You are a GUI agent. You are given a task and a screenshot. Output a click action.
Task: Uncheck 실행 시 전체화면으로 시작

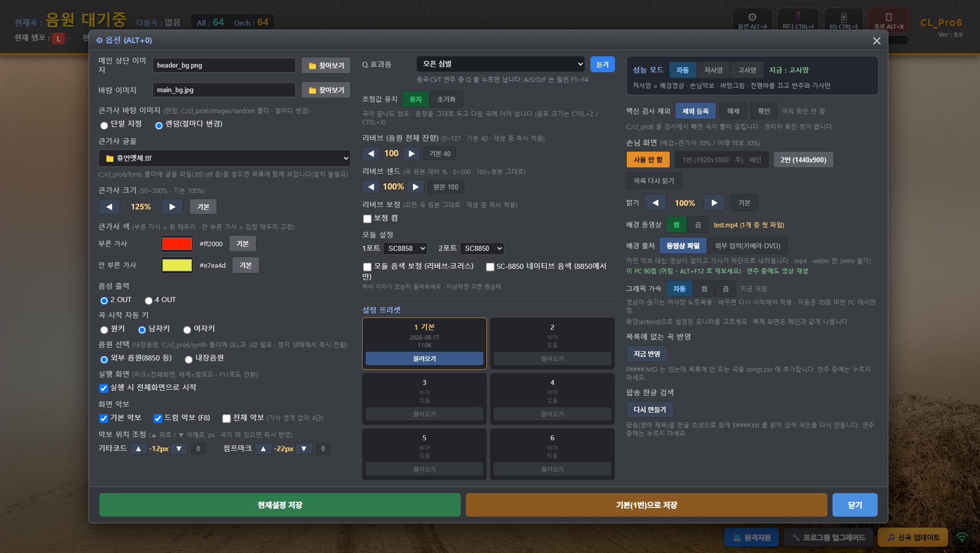(103, 388)
